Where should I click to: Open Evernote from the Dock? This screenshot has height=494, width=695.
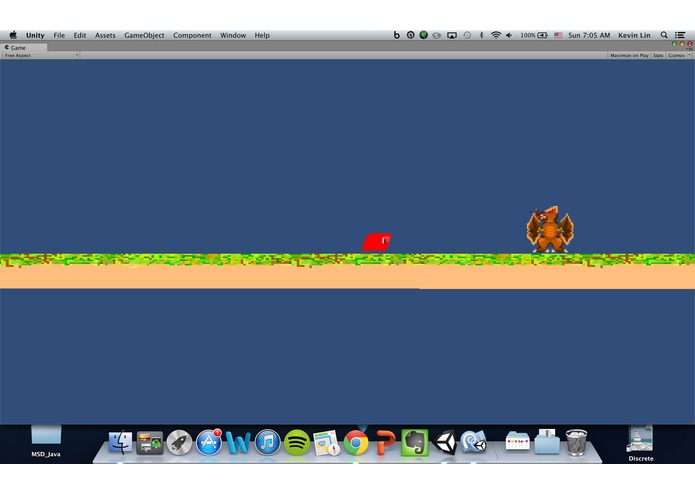coord(415,442)
